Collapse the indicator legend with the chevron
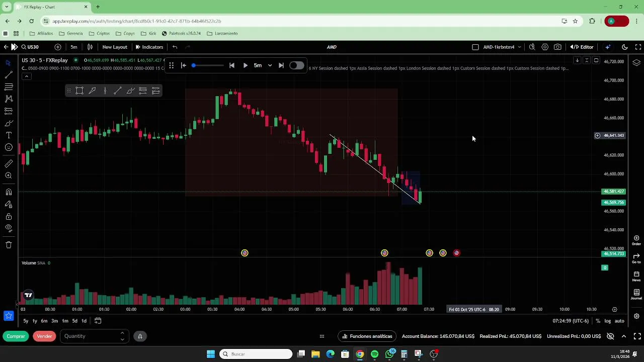This screenshot has height=362, width=644. (x=27, y=76)
